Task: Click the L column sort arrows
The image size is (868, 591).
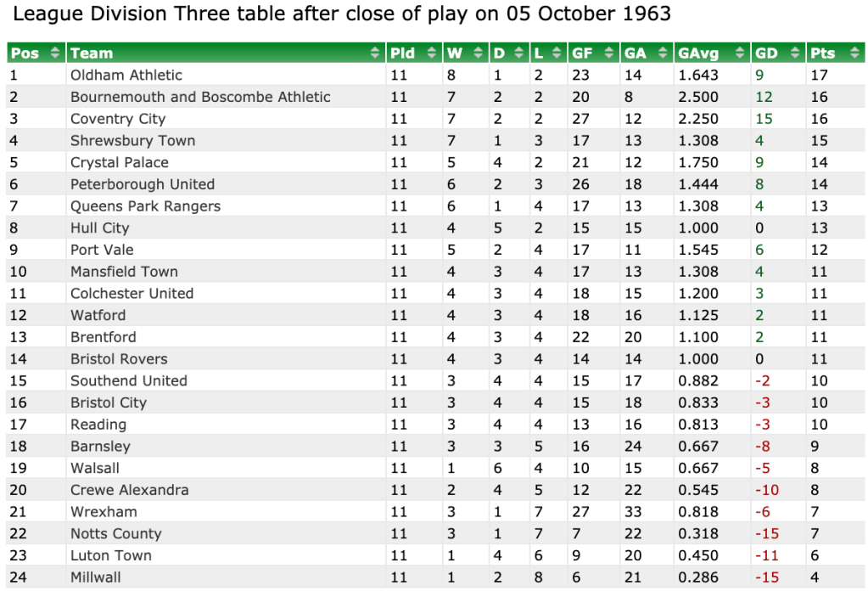Action: 557,53
